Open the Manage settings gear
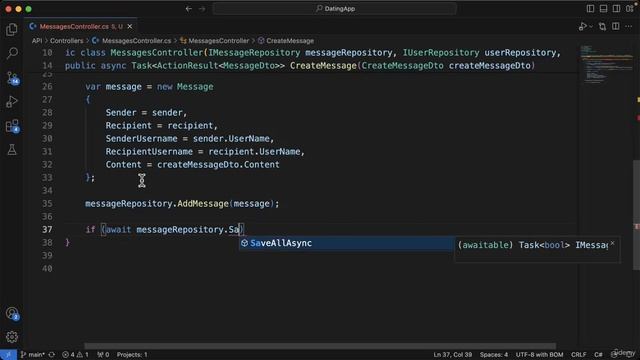Screen dimensions: 640x360 click(12, 337)
